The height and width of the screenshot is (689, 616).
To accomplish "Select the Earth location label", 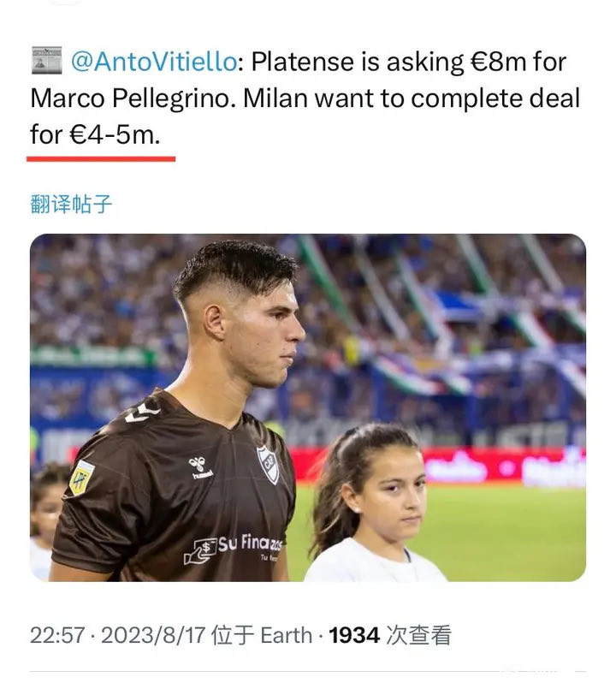I will [286, 635].
